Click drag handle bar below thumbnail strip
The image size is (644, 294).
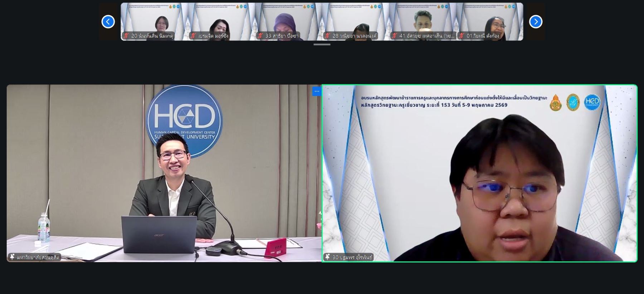[x=322, y=44]
